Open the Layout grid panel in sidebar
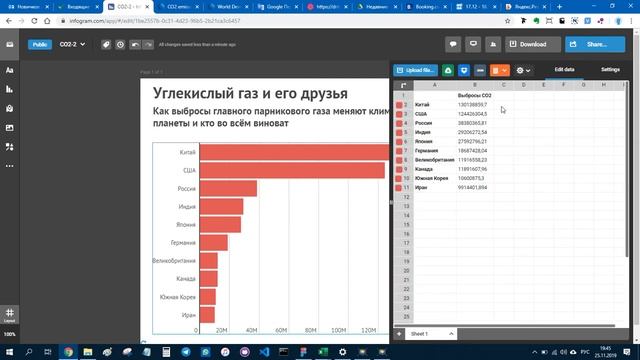Screen dimensions: 640x360 click(x=9, y=315)
